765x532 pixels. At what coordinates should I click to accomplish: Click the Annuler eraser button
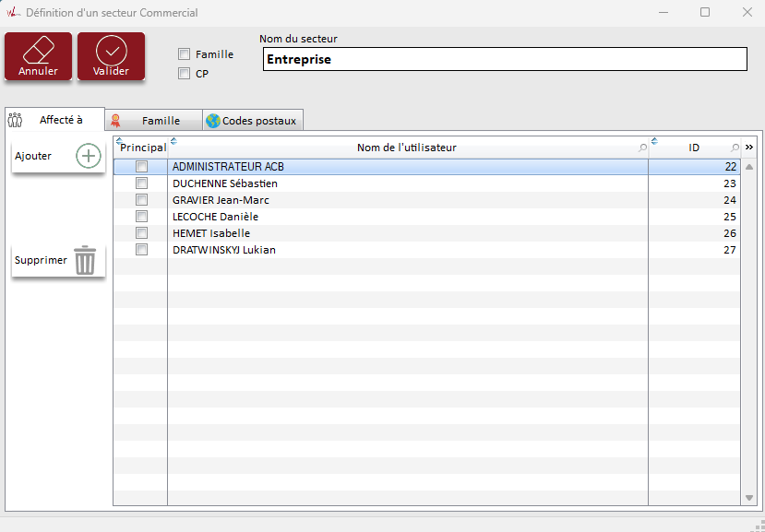(x=38, y=56)
